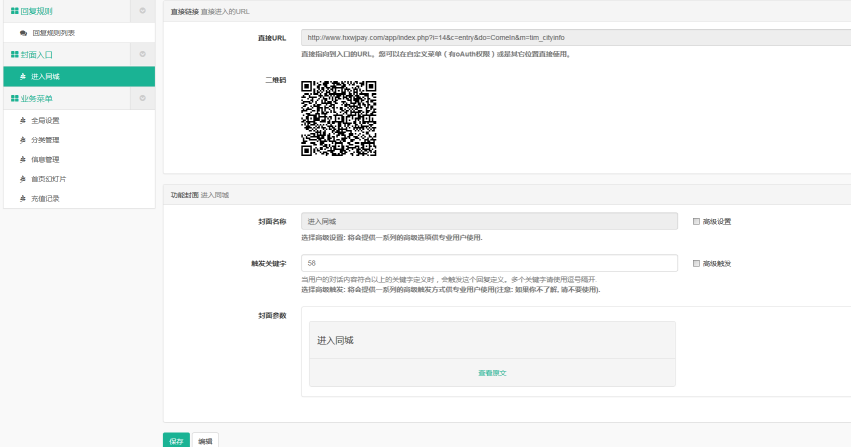Click the icon beside 全局设置
This screenshot has height=447, width=851.
(23, 120)
